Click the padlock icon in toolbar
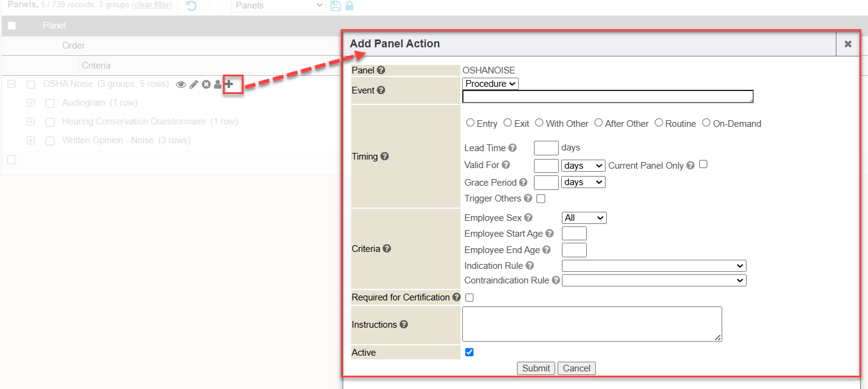 coord(349,6)
